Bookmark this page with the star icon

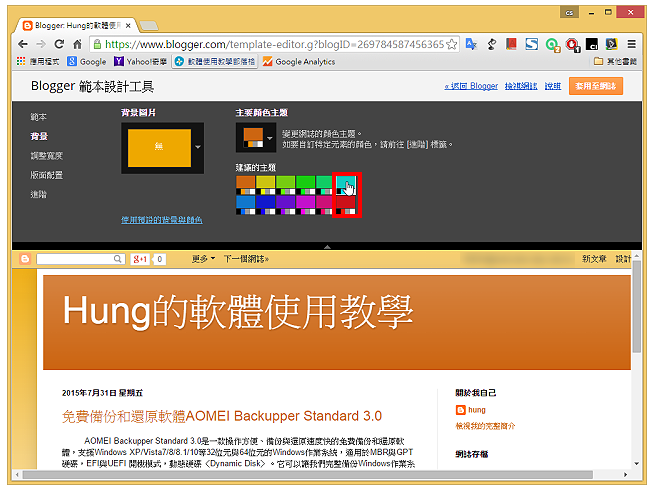tap(452, 44)
